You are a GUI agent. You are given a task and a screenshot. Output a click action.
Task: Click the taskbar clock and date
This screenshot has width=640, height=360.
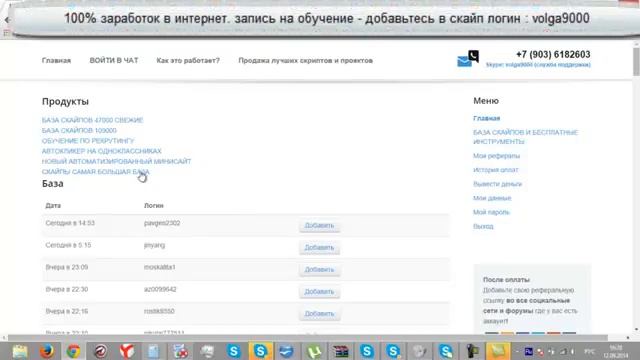pyautogui.click(x=616, y=351)
